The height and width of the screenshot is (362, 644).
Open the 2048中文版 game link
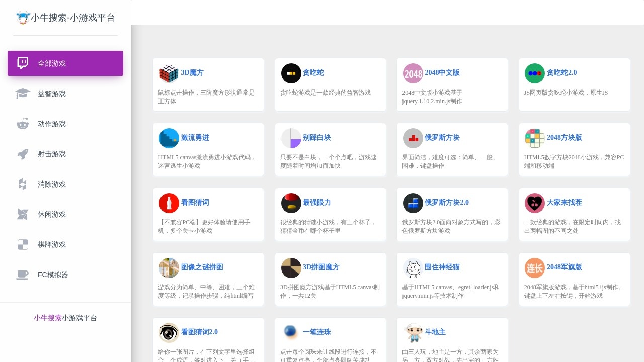(x=442, y=73)
